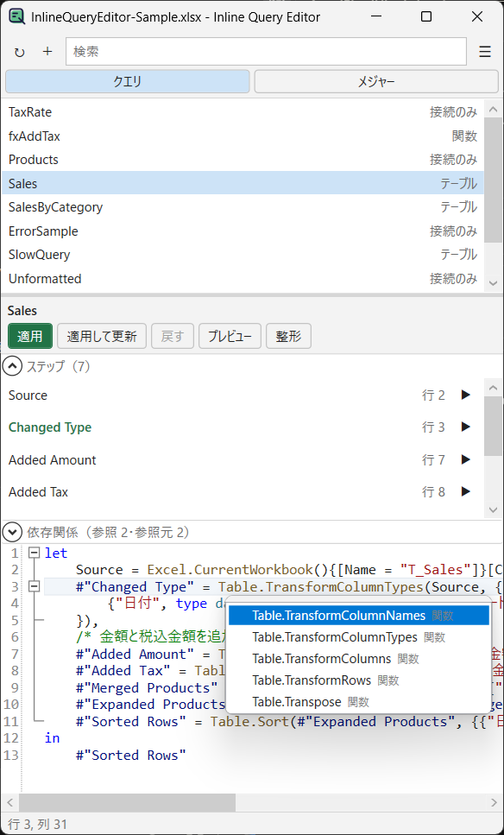Open the プレビュー button

[230, 336]
